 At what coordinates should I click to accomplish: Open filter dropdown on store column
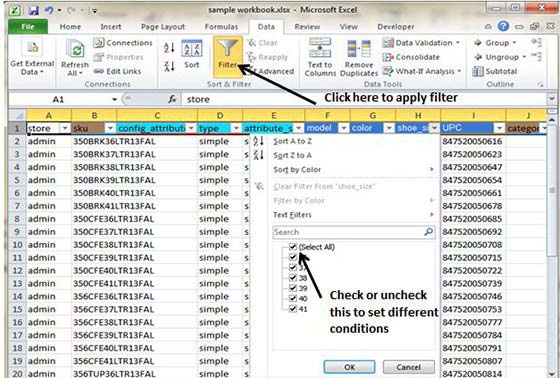[65, 128]
